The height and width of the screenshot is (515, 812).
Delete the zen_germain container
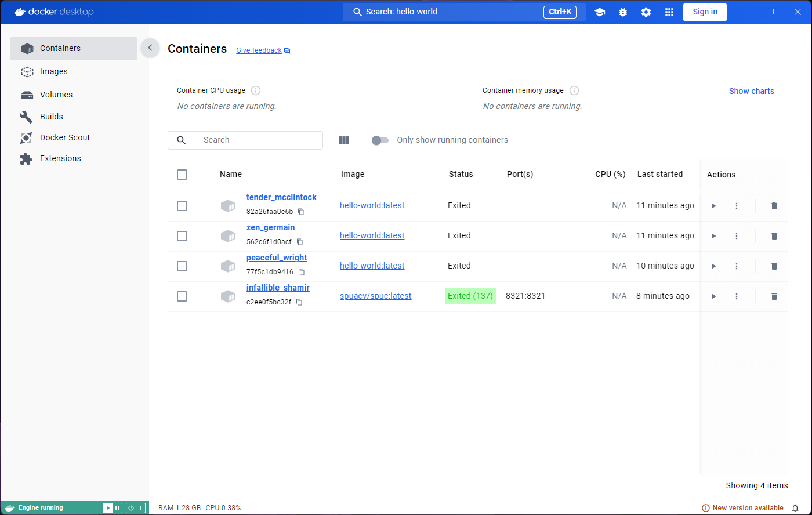click(x=774, y=236)
